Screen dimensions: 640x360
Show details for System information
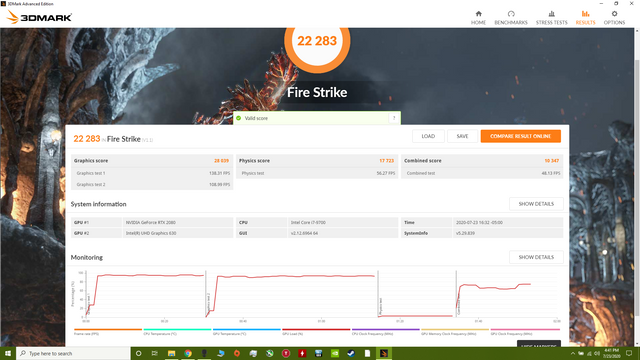pos(536,204)
